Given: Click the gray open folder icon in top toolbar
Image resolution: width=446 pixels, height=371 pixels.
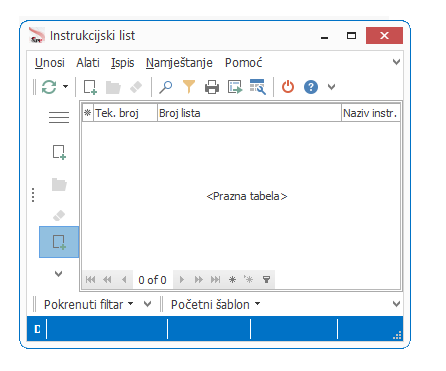Looking at the screenshot, I should coord(113,87).
